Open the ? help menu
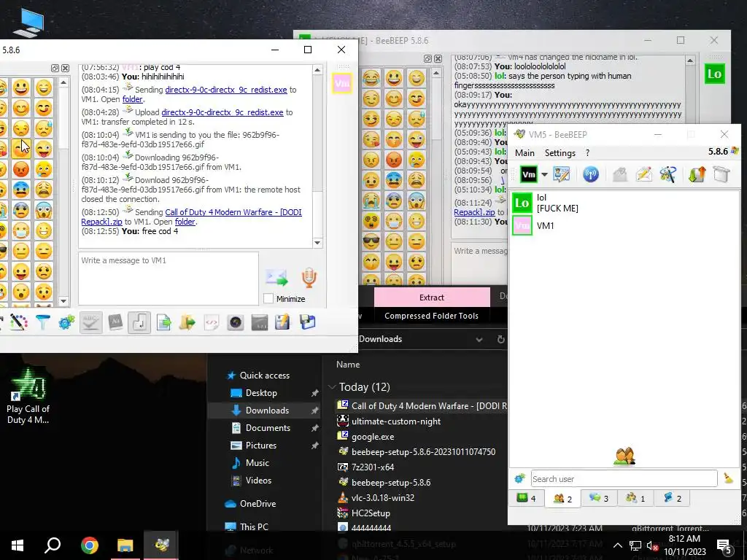The height and width of the screenshot is (560, 747). (587, 153)
